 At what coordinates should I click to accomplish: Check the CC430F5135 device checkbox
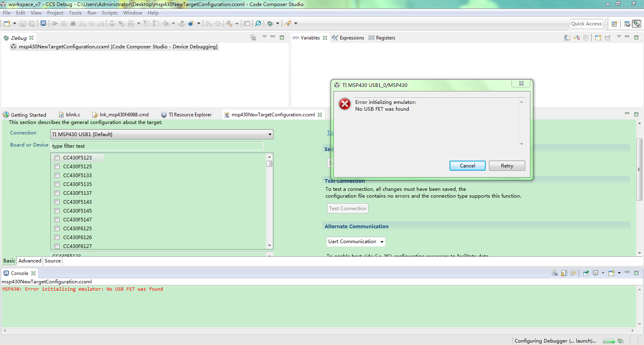coord(57,184)
